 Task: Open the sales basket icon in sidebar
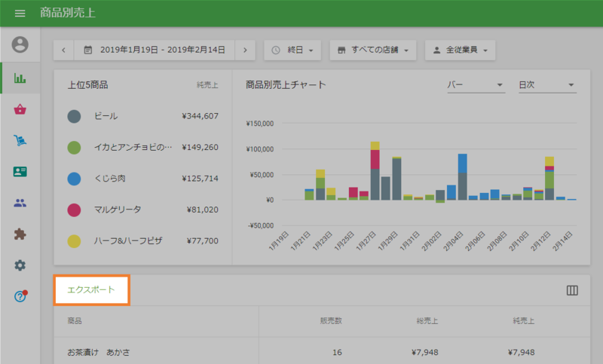point(20,109)
